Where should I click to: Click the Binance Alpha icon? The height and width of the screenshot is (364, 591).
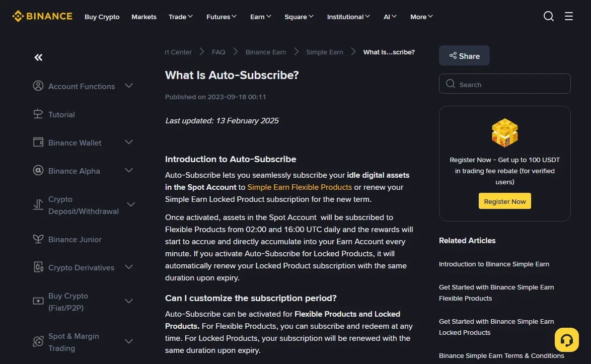(38, 170)
